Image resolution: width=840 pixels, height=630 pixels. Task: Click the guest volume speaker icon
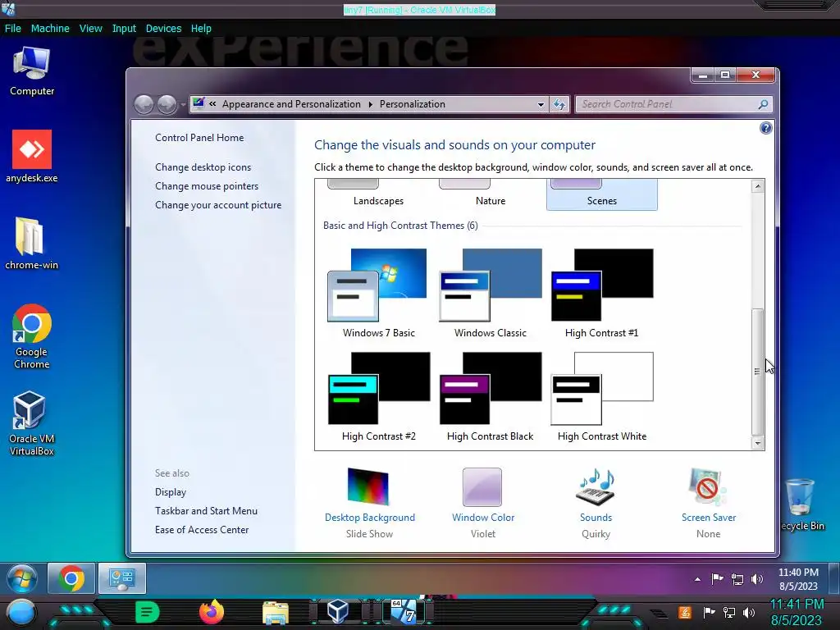[757, 578]
